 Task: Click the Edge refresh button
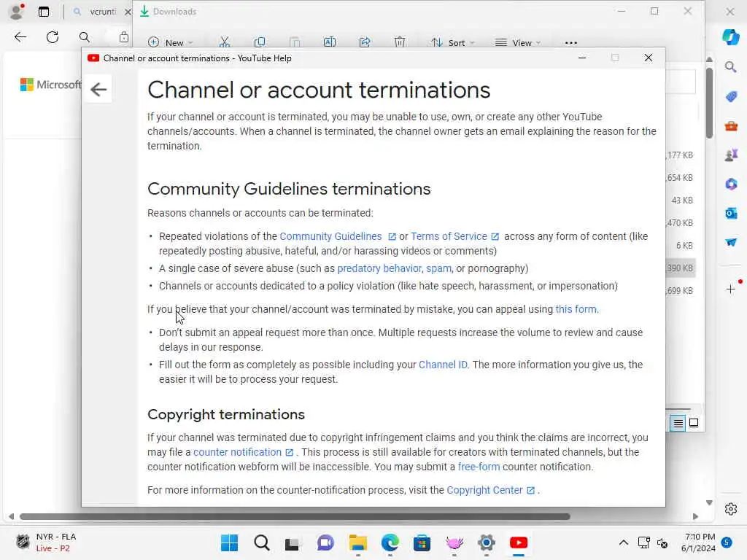[x=53, y=37]
